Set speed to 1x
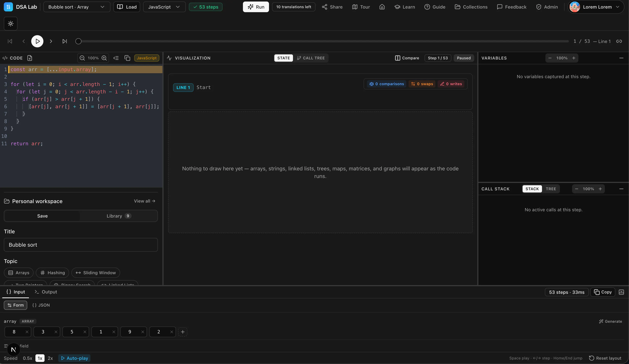629x364 pixels. (40, 358)
